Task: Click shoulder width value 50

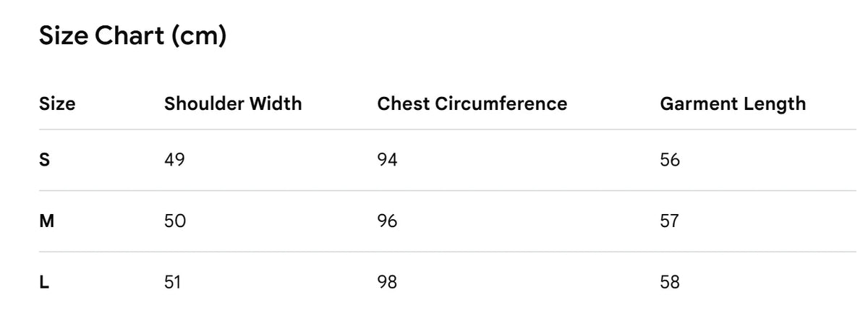Action: pyautogui.click(x=175, y=221)
